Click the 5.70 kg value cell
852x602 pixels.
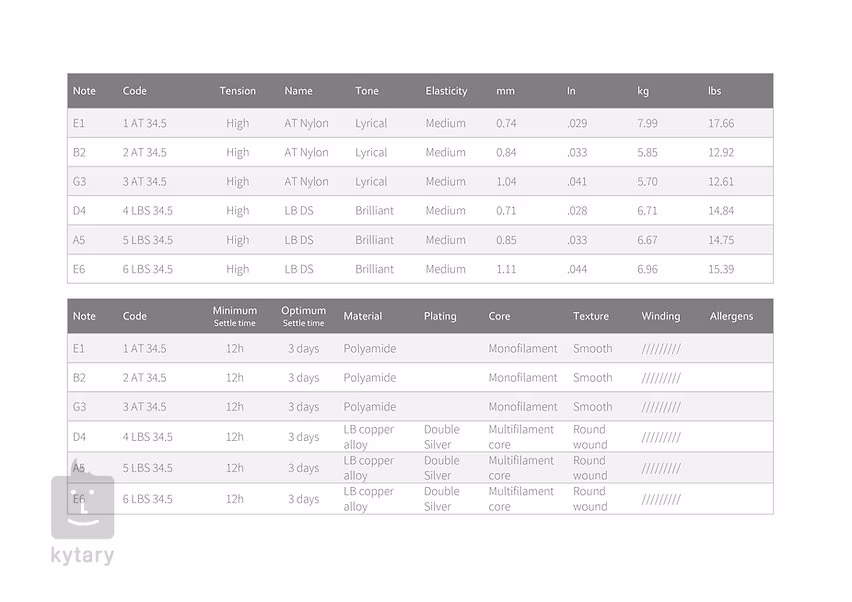647,182
